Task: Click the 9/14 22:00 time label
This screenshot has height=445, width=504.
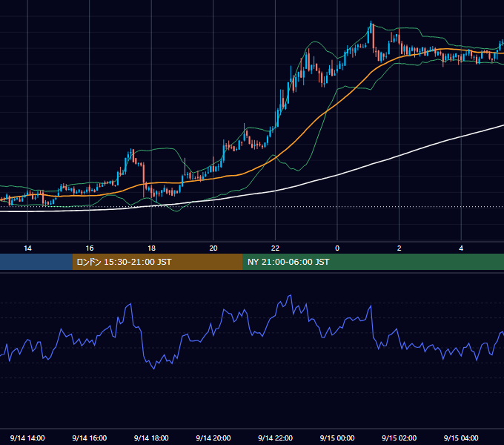Action: (275, 438)
